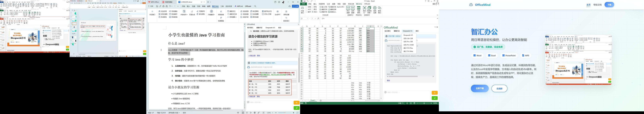Open 帮助文档 link in website header
Image resolution: width=644 pixels, height=114 pixels.
[x=598, y=5]
